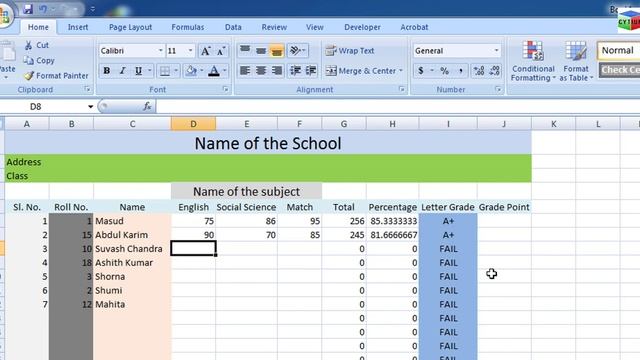Screen dimensions: 640x360
Task: Increase font size with Grow Font icon
Action: pos(205,51)
